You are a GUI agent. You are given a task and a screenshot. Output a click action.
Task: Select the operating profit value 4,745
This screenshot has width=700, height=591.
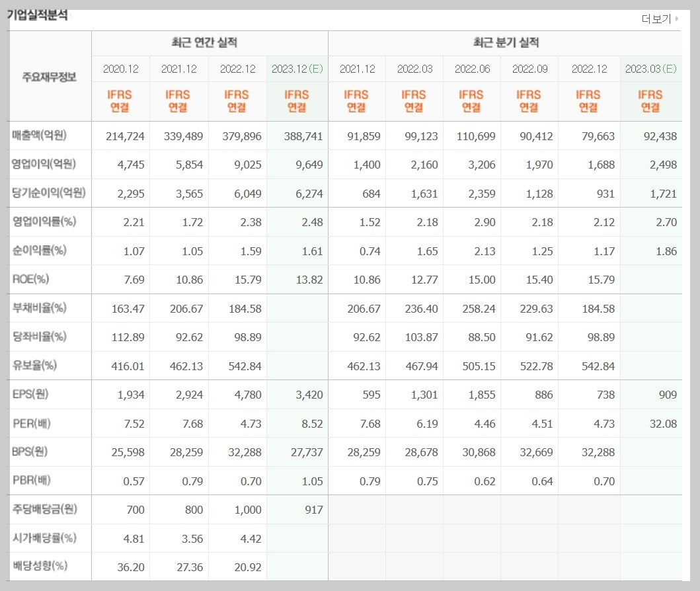131,165
